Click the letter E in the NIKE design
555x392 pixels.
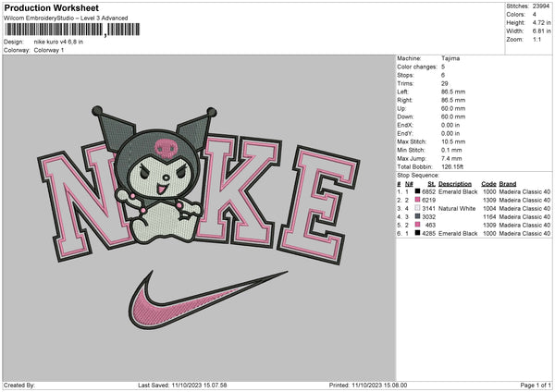(318, 205)
